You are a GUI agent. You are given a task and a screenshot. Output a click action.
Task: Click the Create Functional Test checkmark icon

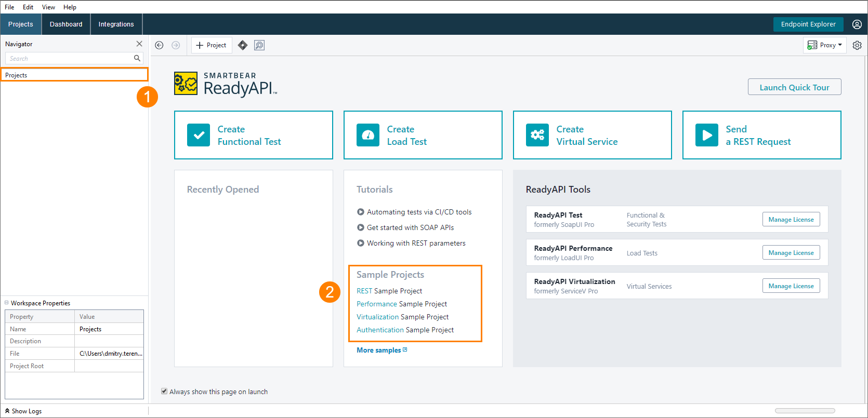point(199,135)
